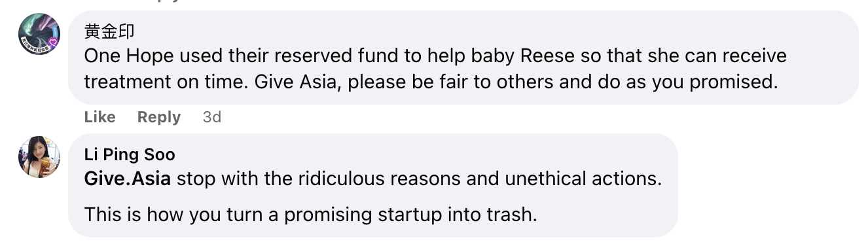Open the 3d timestamp permalink
The width and height of the screenshot is (868, 242).
pyautogui.click(x=212, y=117)
